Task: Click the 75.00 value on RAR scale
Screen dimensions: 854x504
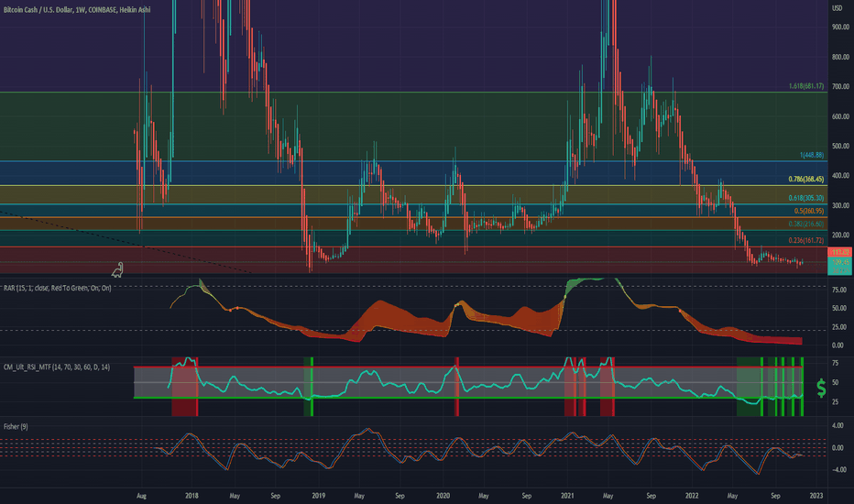Action: pyautogui.click(x=839, y=290)
